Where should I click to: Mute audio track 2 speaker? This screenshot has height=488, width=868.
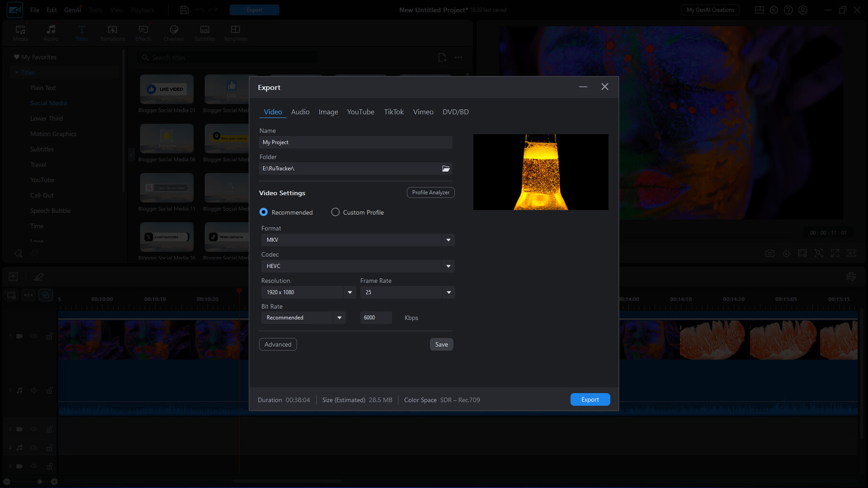[x=34, y=448]
